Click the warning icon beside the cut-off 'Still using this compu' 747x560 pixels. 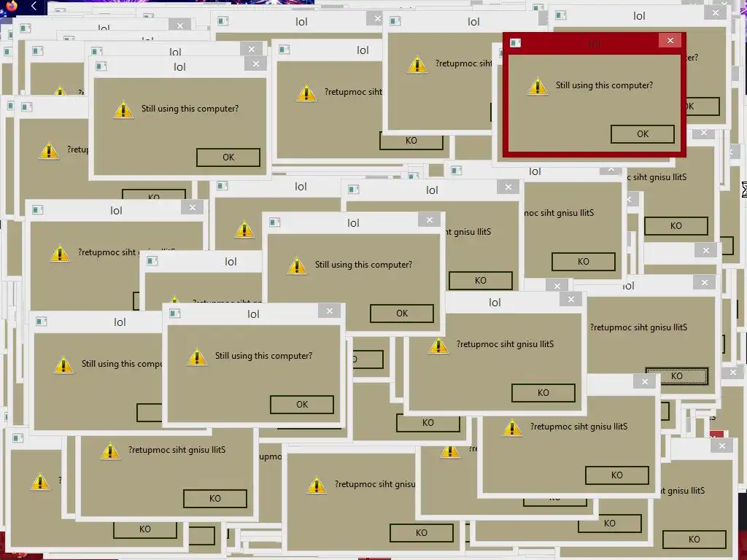pos(63,365)
